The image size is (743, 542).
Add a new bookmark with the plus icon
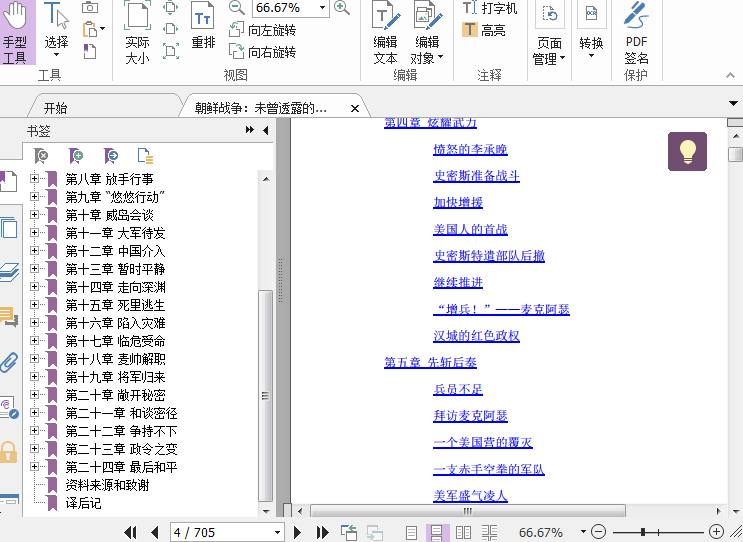click(76, 155)
